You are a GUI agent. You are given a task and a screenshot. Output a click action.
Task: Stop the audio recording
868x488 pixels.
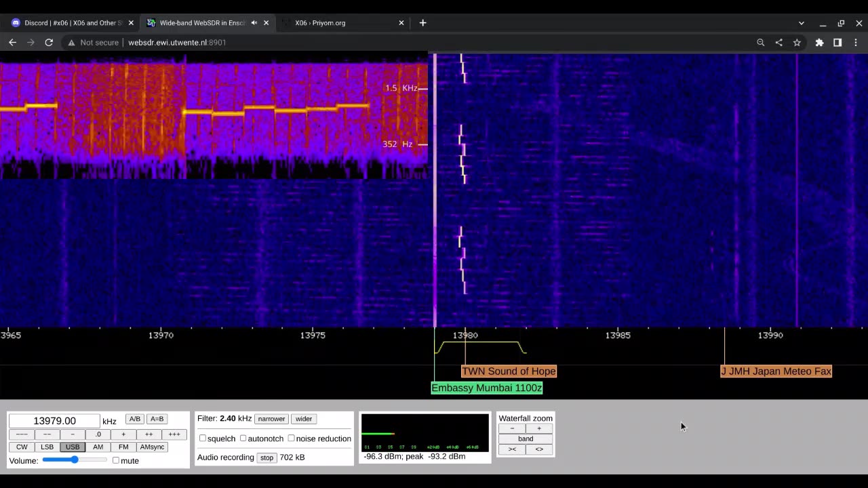click(267, 457)
